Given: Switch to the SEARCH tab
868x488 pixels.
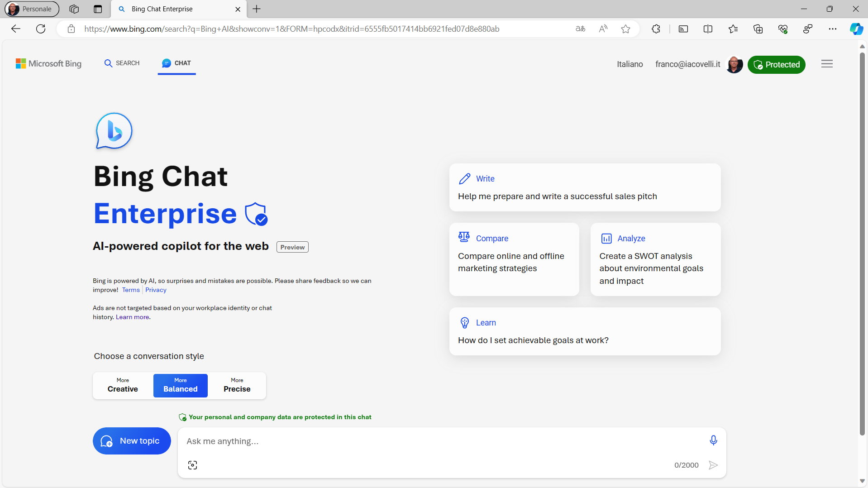Looking at the screenshot, I should click(x=122, y=63).
